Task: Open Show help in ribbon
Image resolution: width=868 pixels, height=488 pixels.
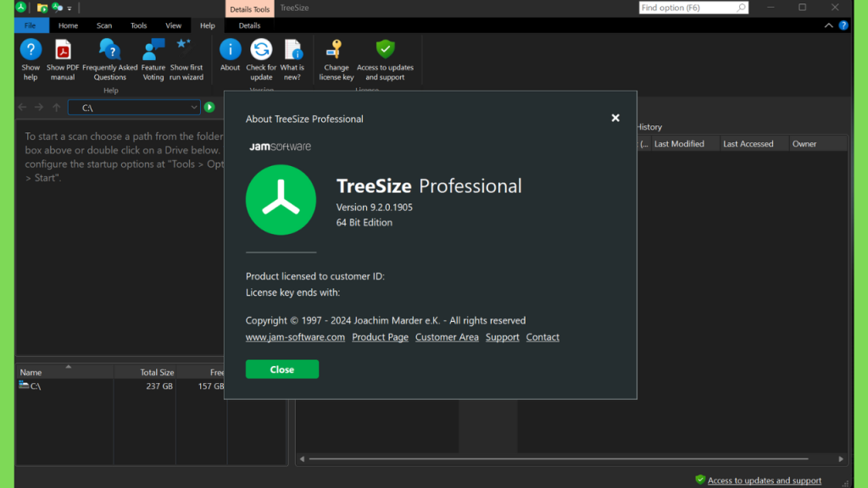Action: pyautogui.click(x=31, y=59)
